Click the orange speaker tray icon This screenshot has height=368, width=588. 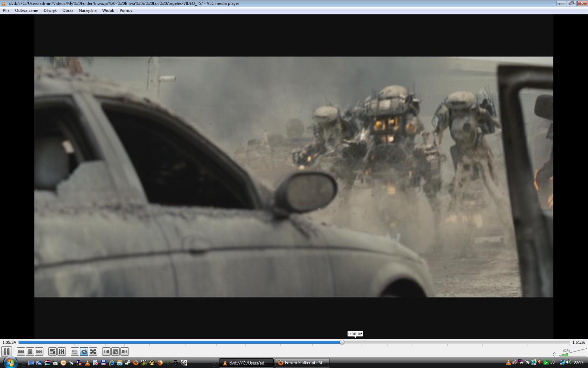[540, 362]
